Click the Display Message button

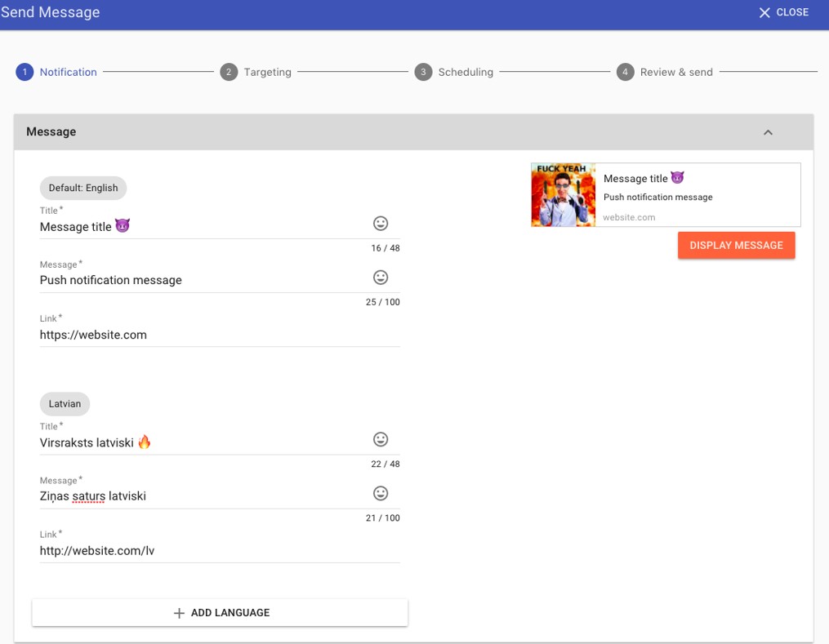[737, 245]
